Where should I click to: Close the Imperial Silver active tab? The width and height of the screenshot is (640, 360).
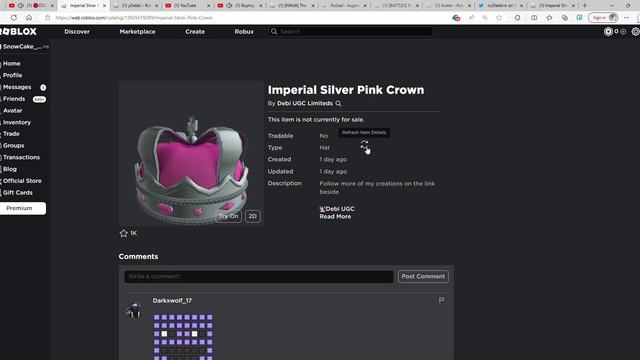pyautogui.click(x=104, y=6)
